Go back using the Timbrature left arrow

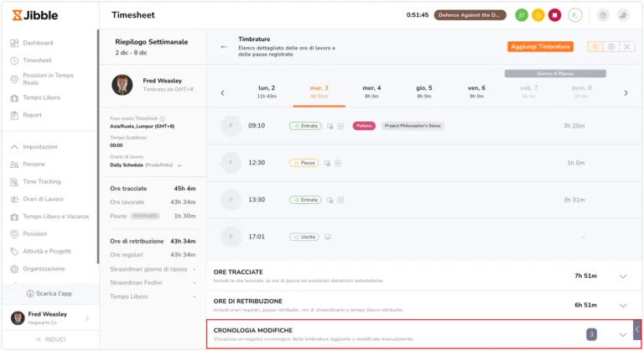(224, 47)
